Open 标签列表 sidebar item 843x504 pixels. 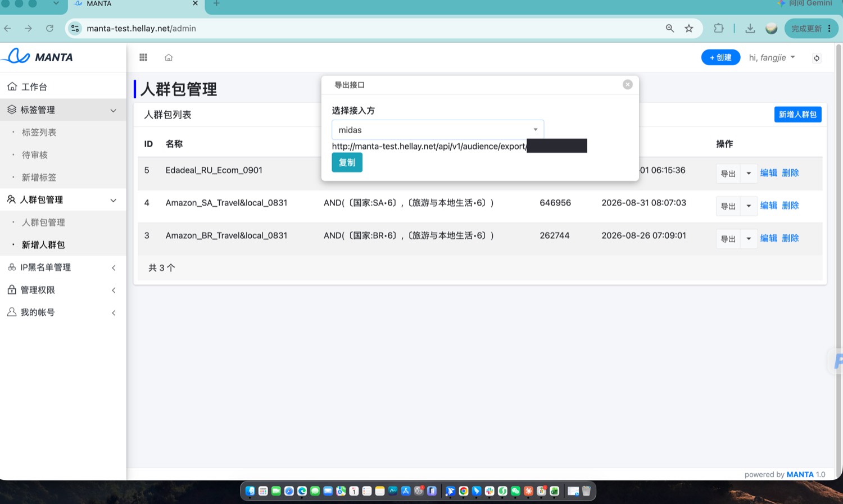39,132
